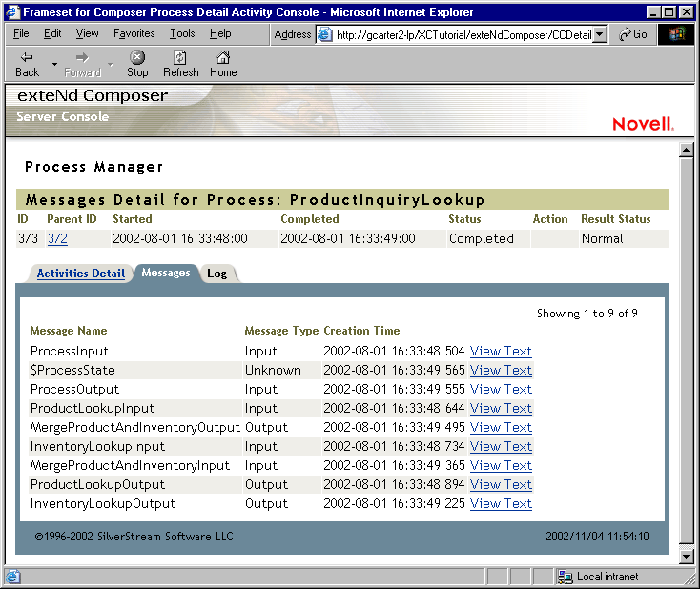View Text for MergeProductAndInventoryInput message
This screenshot has height=589, width=700.
click(501, 465)
